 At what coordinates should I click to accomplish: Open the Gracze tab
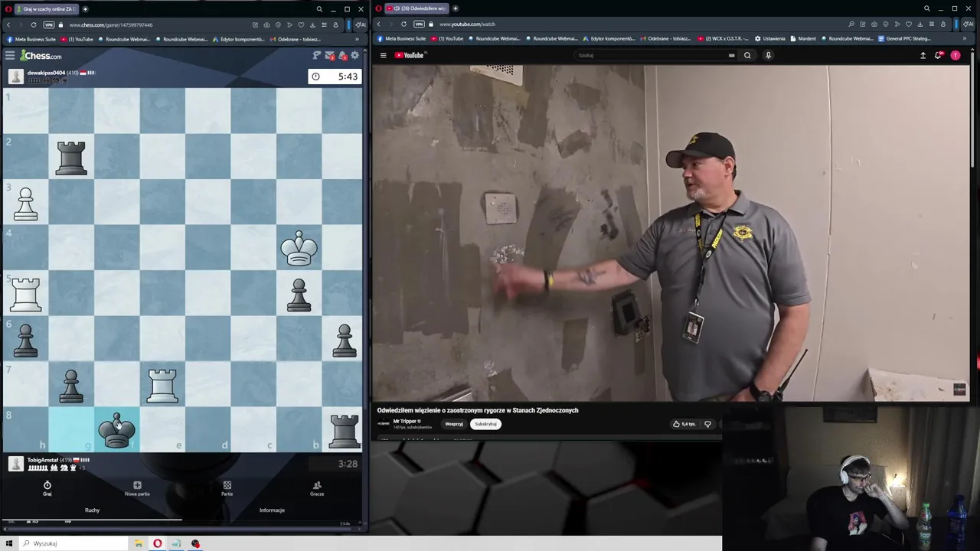click(317, 488)
